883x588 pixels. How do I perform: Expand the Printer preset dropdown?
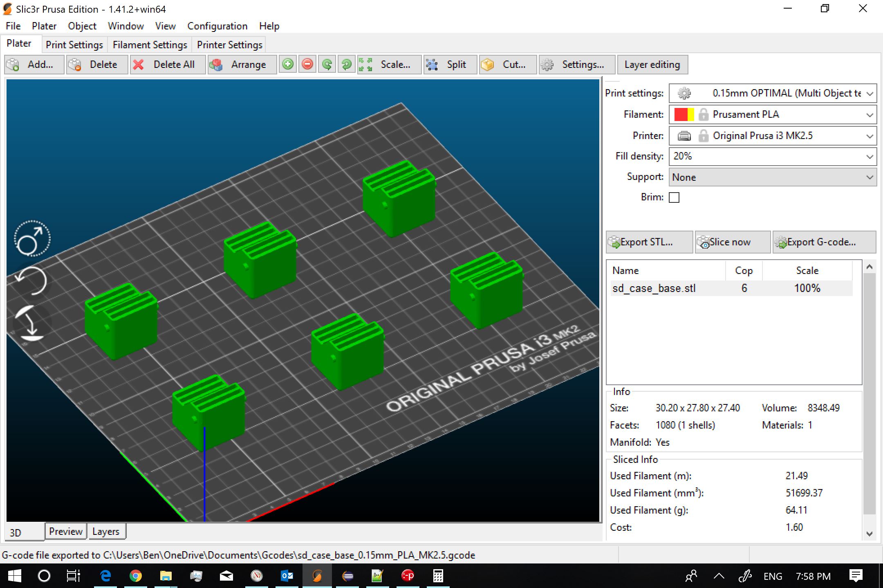(x=870, y=136)
